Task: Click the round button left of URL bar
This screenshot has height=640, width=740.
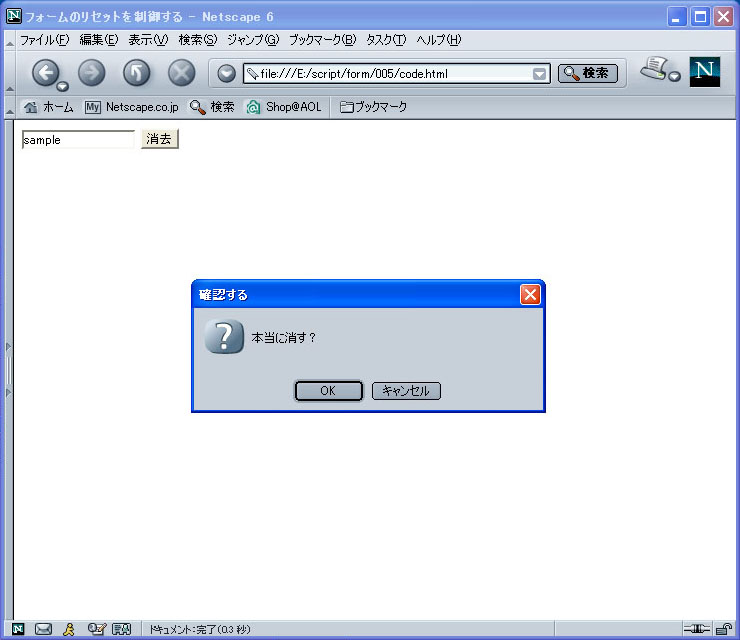Action: click(227, 74)
